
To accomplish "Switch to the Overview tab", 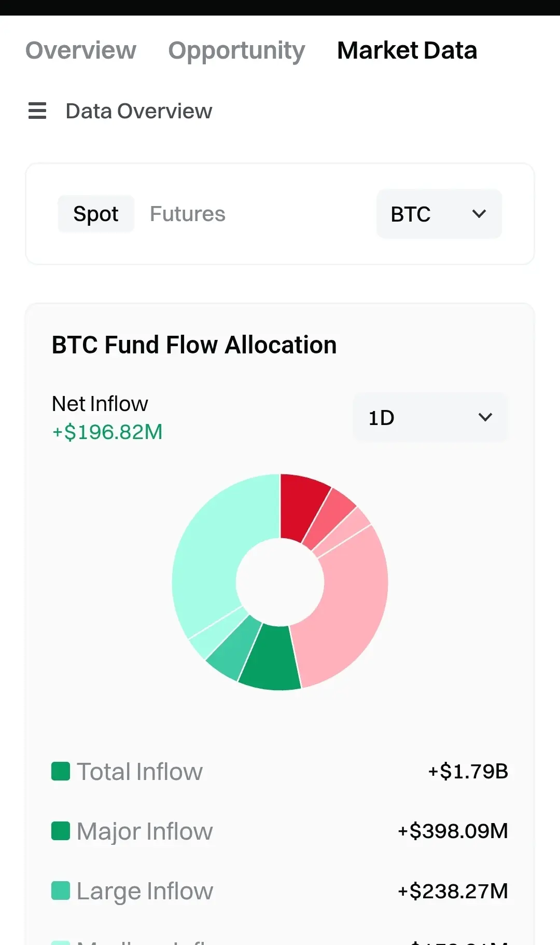I will tap(81, 50).
